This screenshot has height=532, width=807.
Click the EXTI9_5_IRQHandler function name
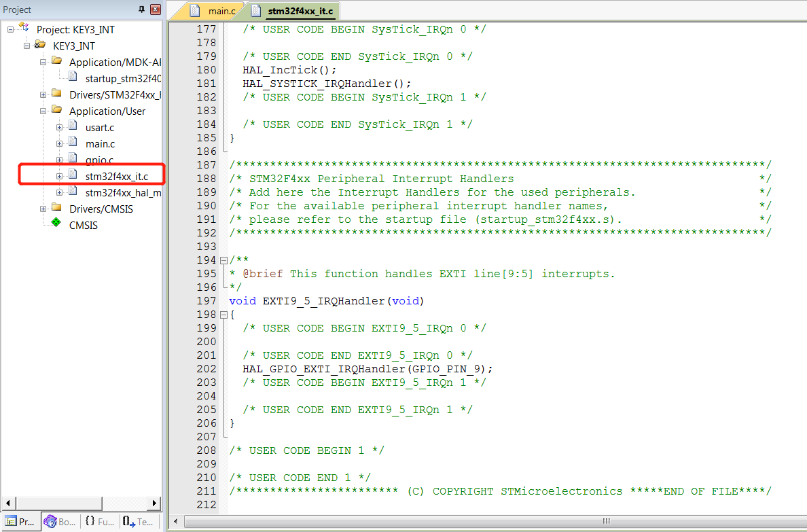[x=324, y=301]
